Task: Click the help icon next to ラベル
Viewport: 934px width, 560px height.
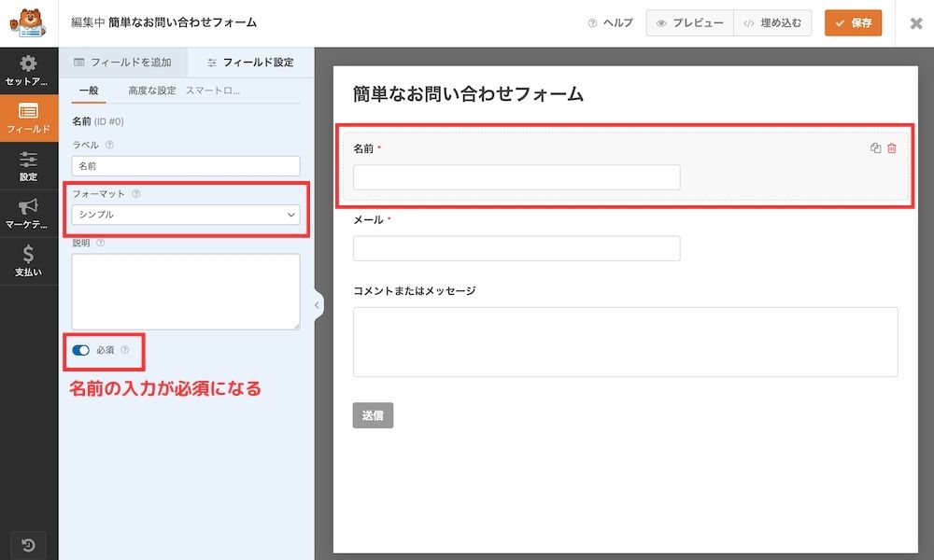Action: click(109, 145)
